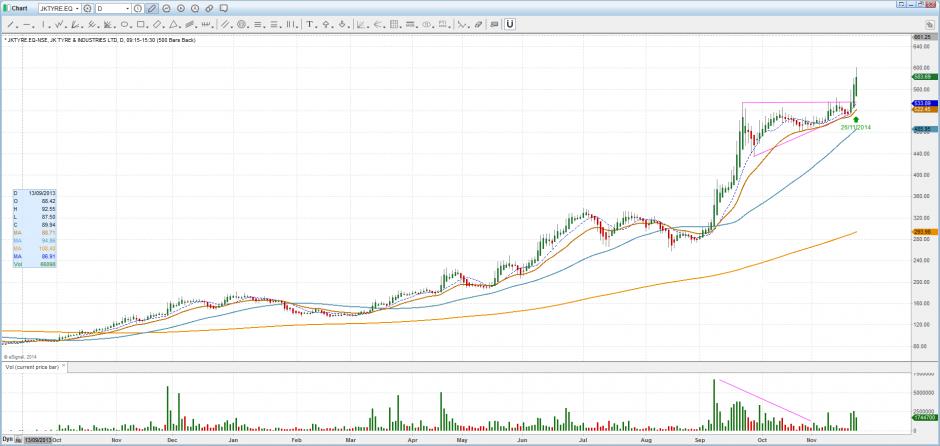This screenshot has height=446, width=940.
Task: Click the dashed rectangle selection tool icon
Action: click(442, 24)
